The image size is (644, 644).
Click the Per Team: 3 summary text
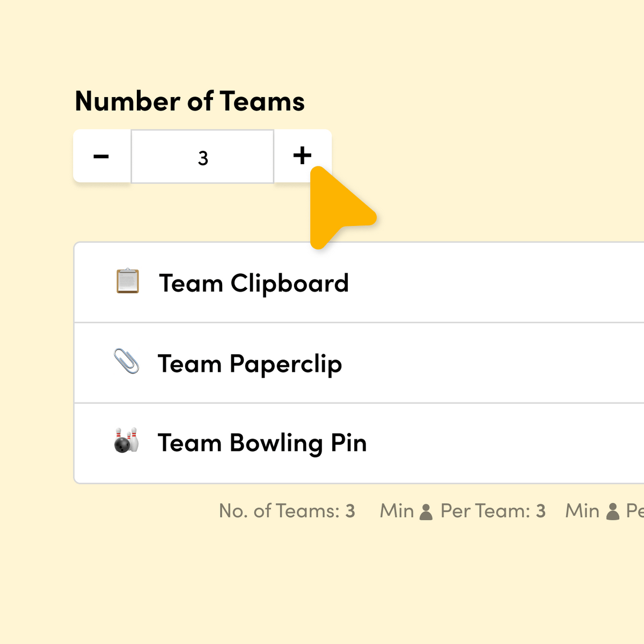pyautogui.click(x=493, y=511)
